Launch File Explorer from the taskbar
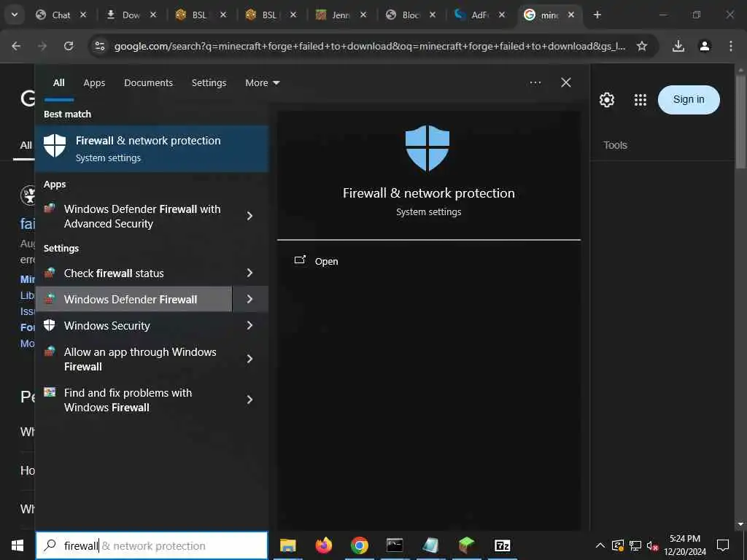 point(287,545)
